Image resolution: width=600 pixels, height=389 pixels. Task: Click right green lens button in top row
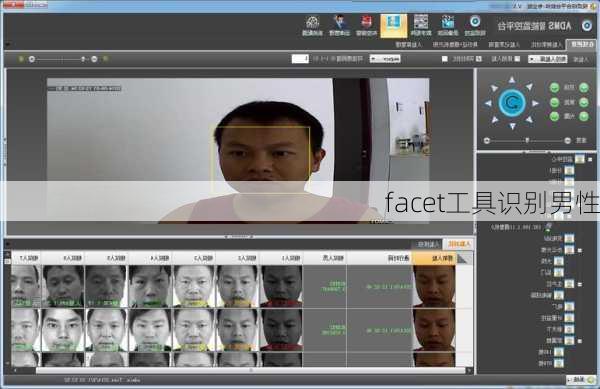coord(584,88)
